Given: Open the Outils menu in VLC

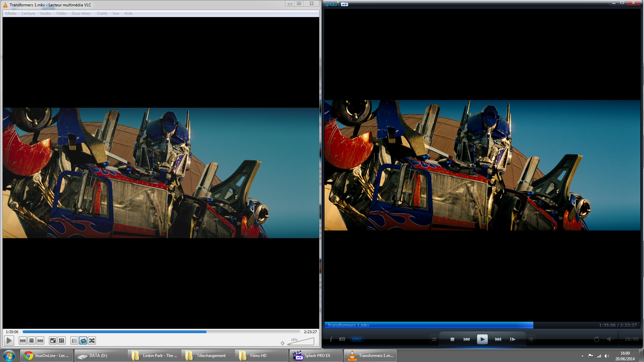Looking at the screenshot, I should coord(102,13).
